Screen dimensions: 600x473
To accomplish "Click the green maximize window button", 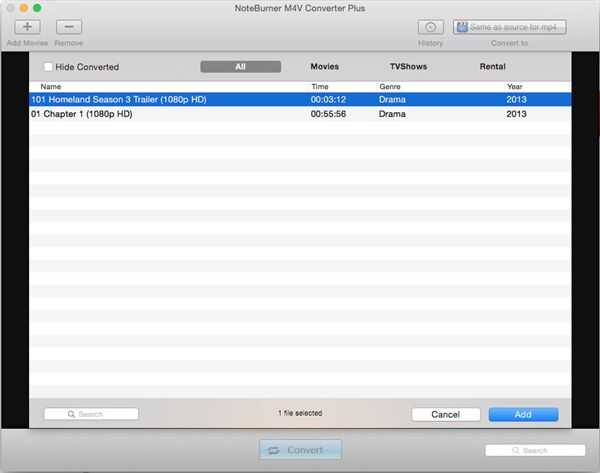I will [x=37, y=8].
